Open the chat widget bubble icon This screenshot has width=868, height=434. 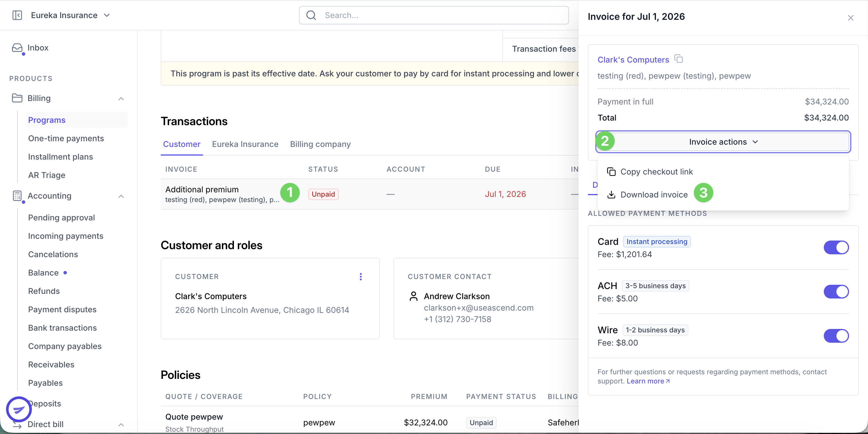(19, 409)
